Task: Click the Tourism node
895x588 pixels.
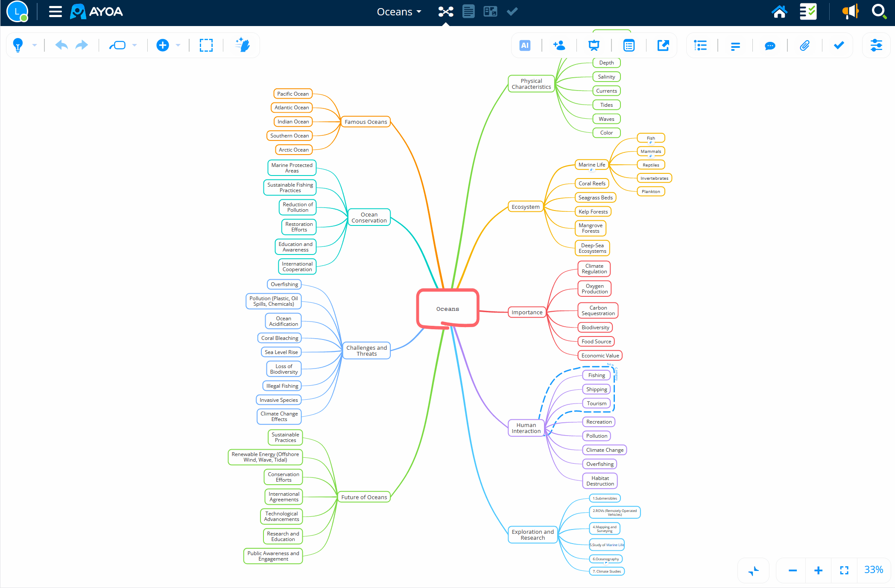Action: tap(597, 403)
